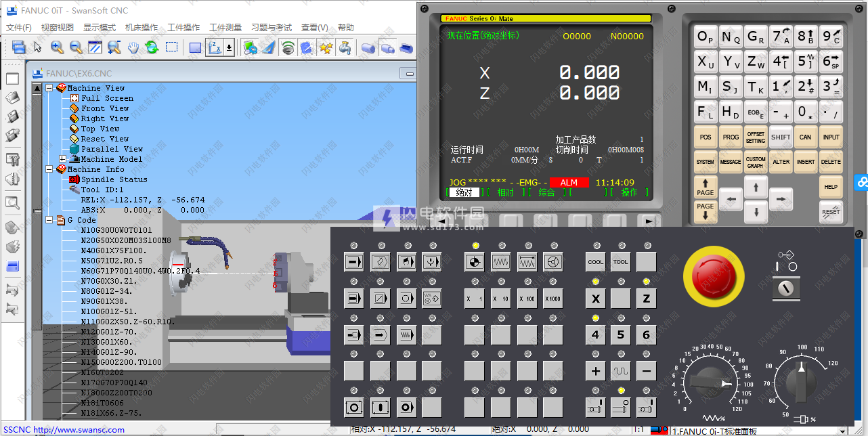
Task: Select the X1000 increment button
Action: coord(552,298)
